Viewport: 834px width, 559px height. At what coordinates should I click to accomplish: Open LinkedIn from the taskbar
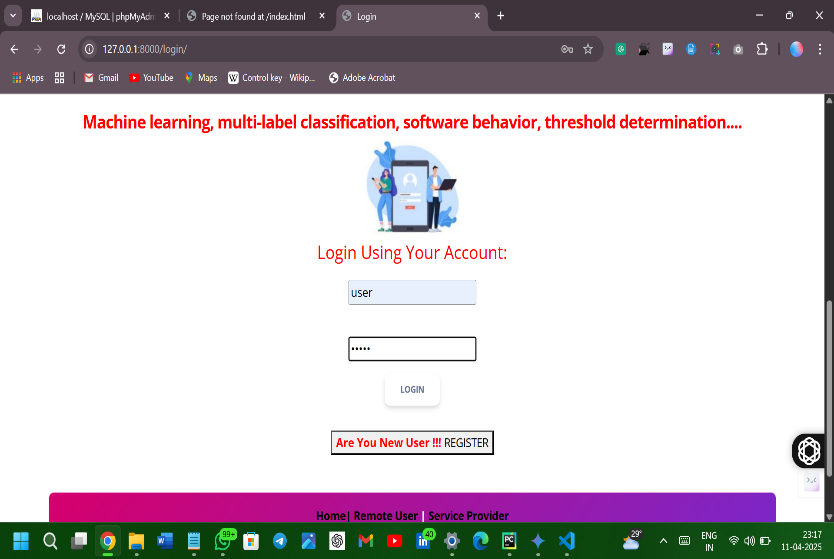[424, 541]
